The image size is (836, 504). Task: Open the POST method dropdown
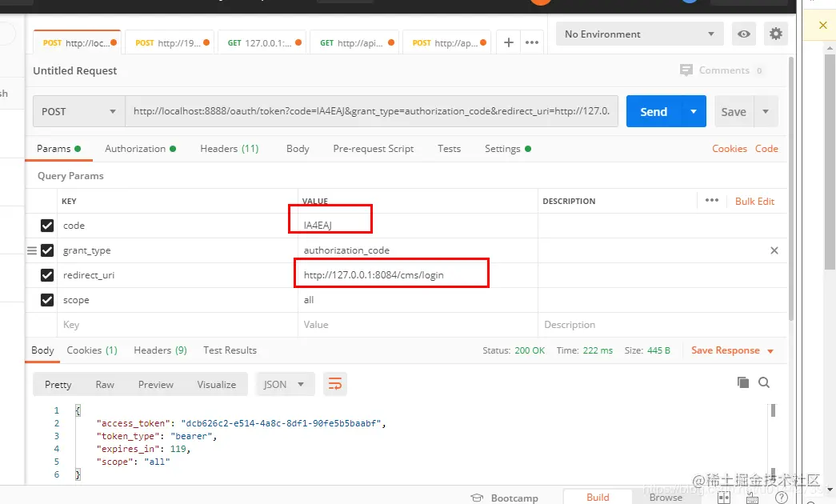(x=79, y=111)
